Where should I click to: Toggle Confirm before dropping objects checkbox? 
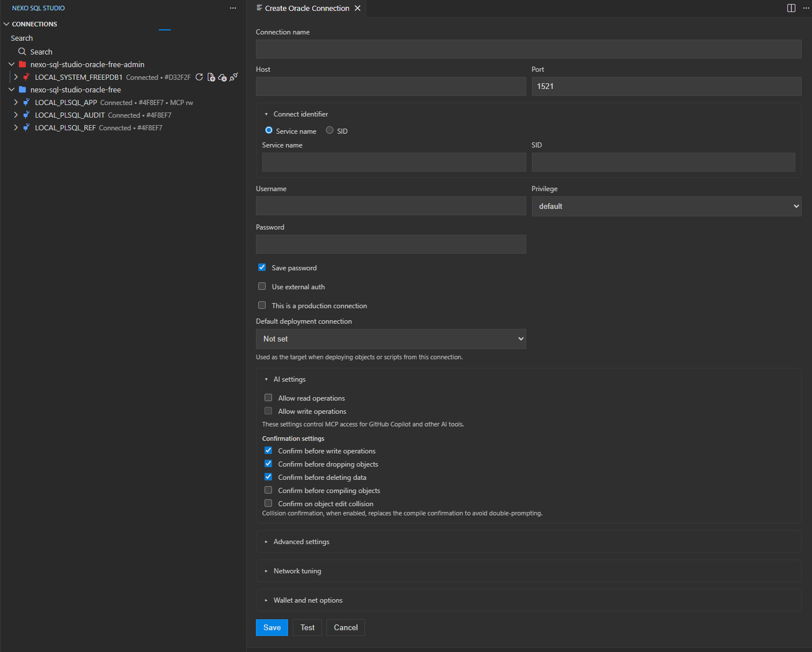point(268,464)
